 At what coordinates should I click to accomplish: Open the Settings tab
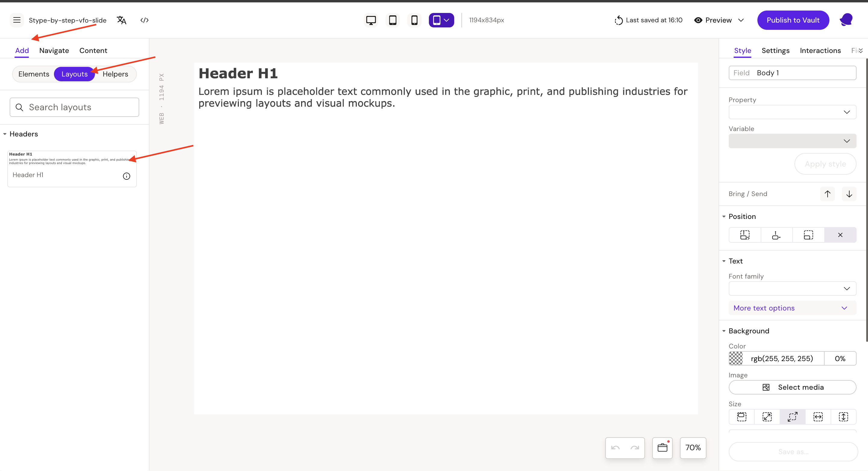tap(775, 51)
